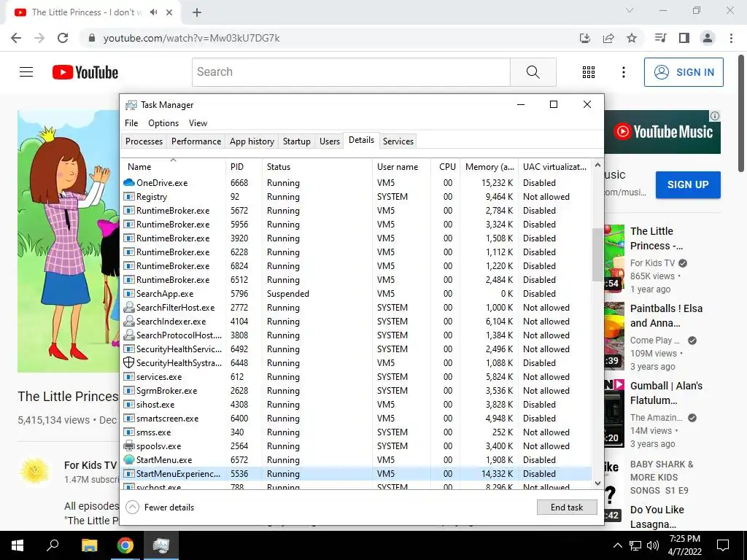
Task: Click the YouTube logo
Action: tap(85, 72)
